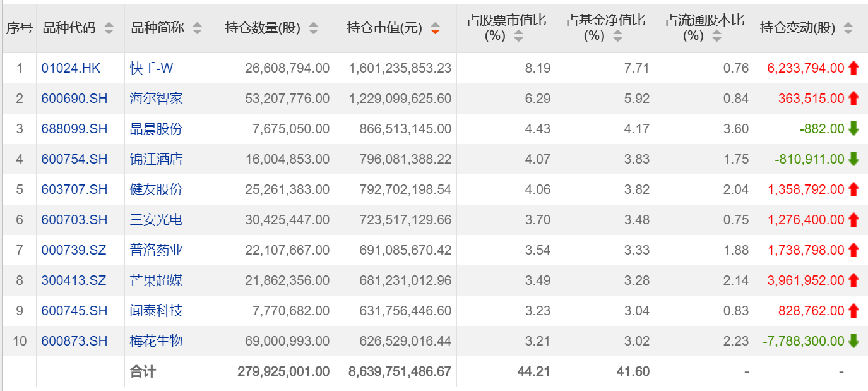This screenshot has height=391, width=868.
Task: Open the 锦江酒店 stock link
Action: pyautogui.click(x=156, y=159)
